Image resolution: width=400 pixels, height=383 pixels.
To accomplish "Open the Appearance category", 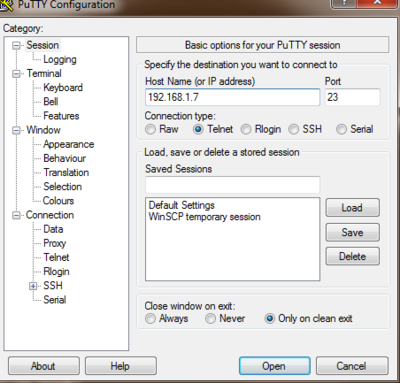I will (69, 144).
